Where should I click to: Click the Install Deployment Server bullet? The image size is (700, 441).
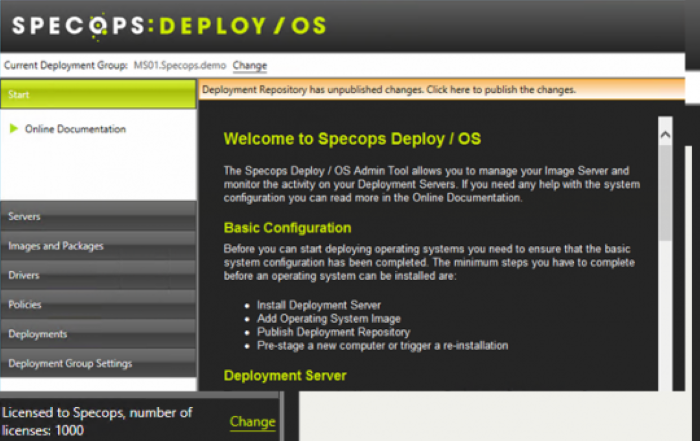pos(319,305)
